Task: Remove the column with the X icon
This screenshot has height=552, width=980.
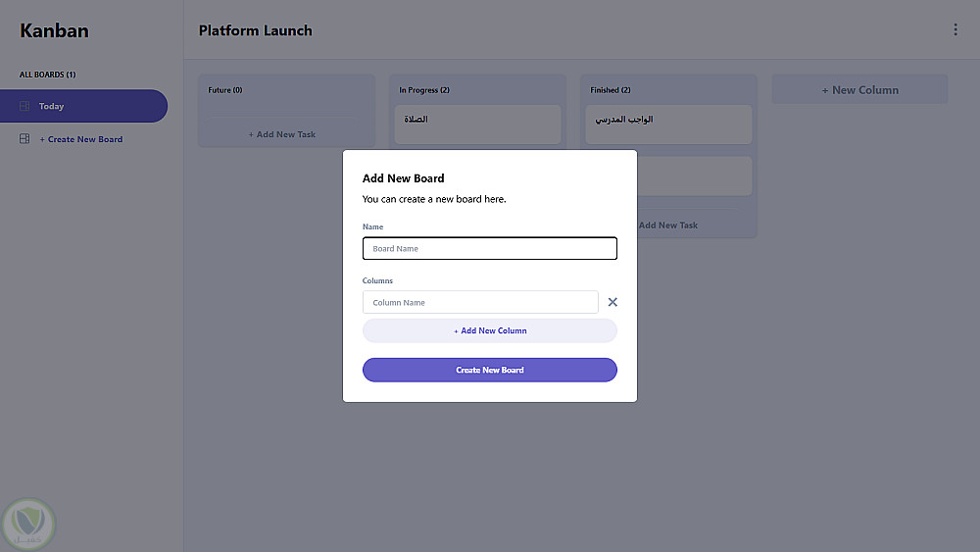Action: click(612, 302)
